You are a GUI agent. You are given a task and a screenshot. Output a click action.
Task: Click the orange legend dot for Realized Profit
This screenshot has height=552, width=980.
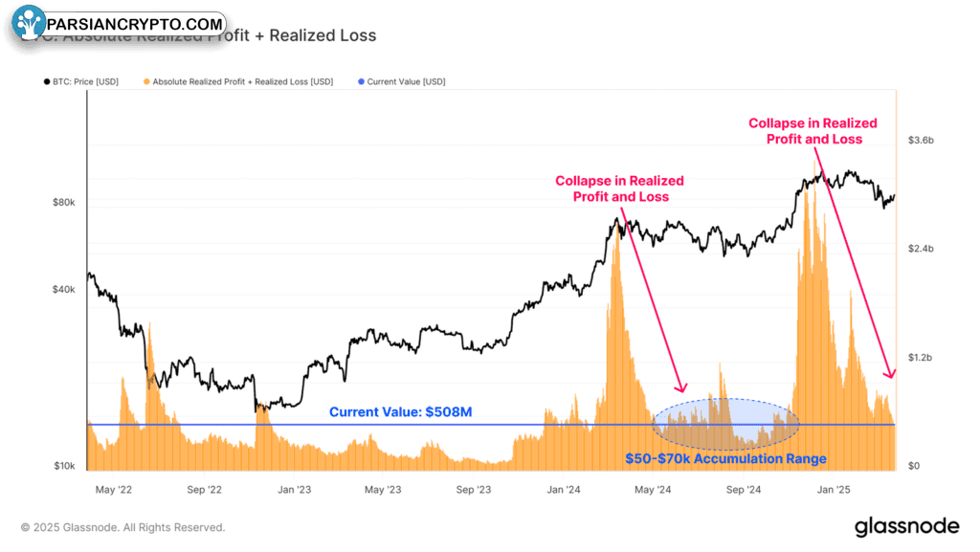(146, 82)
